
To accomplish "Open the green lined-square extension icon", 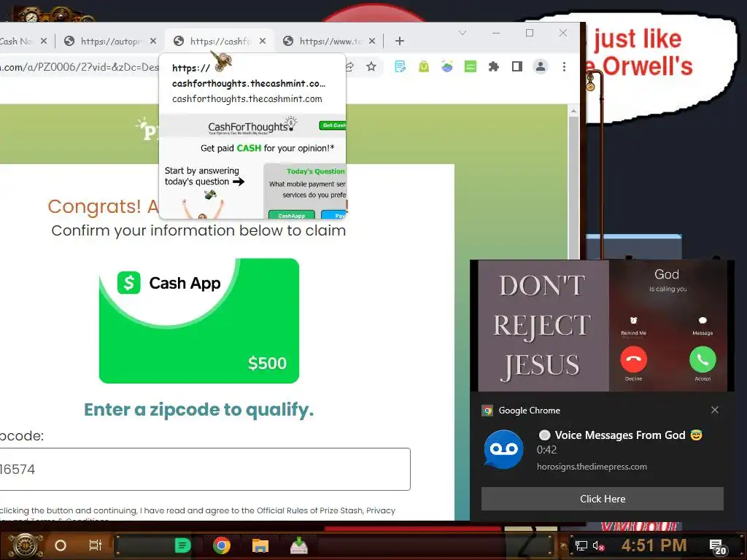I will tap(471, 66).
